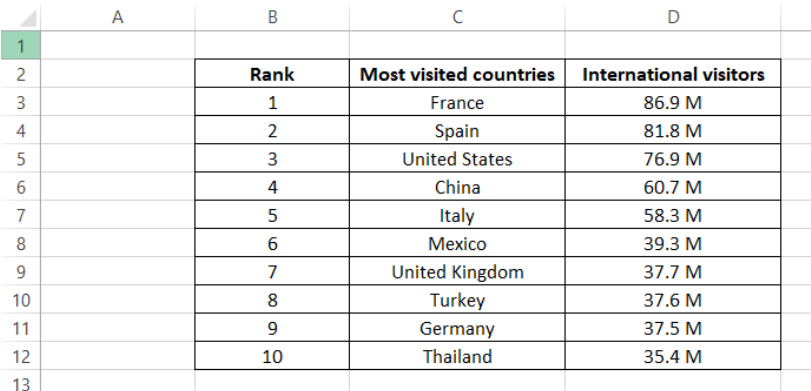The height and width of the screenshot is (391, 811).
Task: Select the France cell
Action: 457,102
